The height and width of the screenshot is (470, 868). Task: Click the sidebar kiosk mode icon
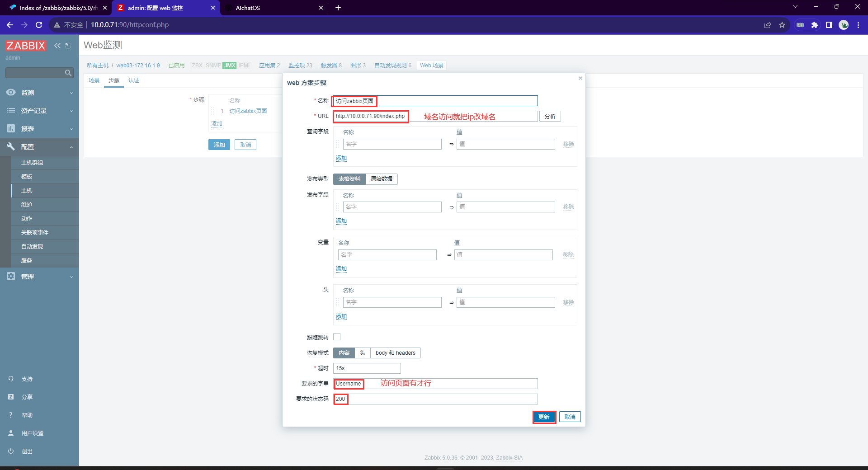(68, 46)
